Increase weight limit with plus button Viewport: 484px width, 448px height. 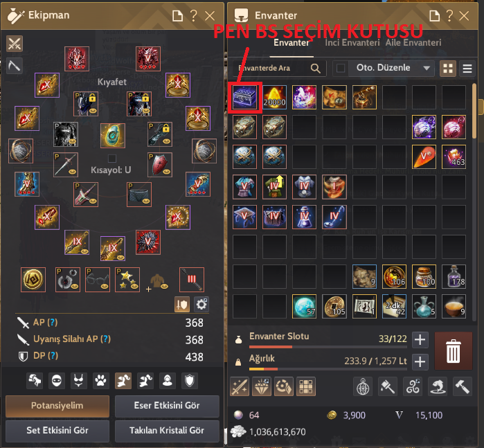click(x=420, y=361)
